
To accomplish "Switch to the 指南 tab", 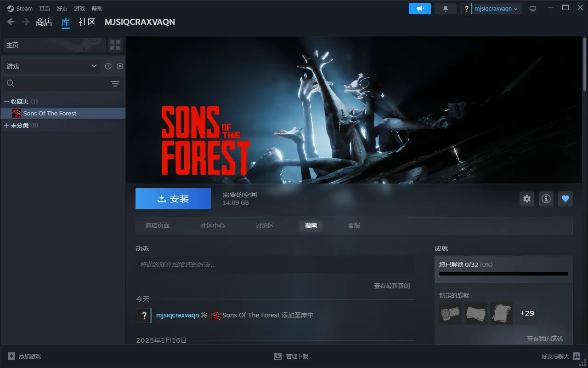I will [311, 225].
